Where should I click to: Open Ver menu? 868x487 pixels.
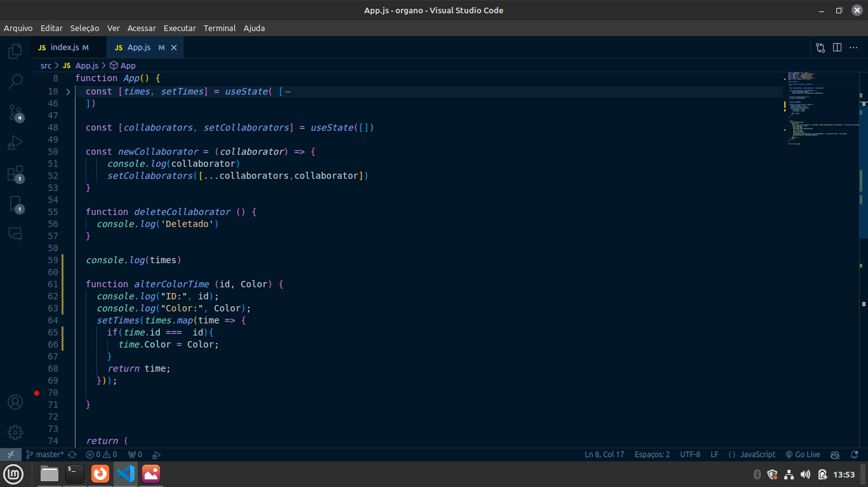(x=114, y=28)
